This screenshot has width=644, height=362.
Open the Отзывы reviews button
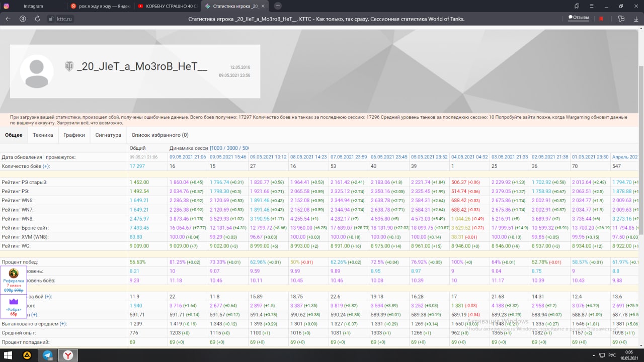point(578,18)
